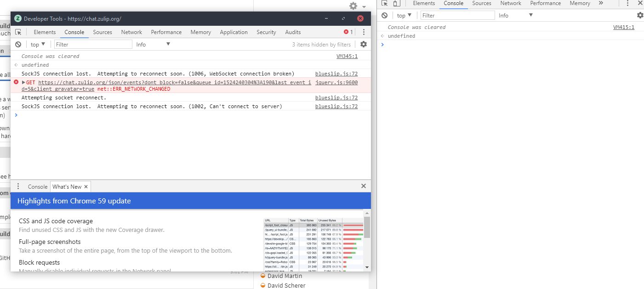The width and height of the screenshot is (644, 289).
Task: Show more tabs chevron in docked DevTools
Action: pos(601,3)
